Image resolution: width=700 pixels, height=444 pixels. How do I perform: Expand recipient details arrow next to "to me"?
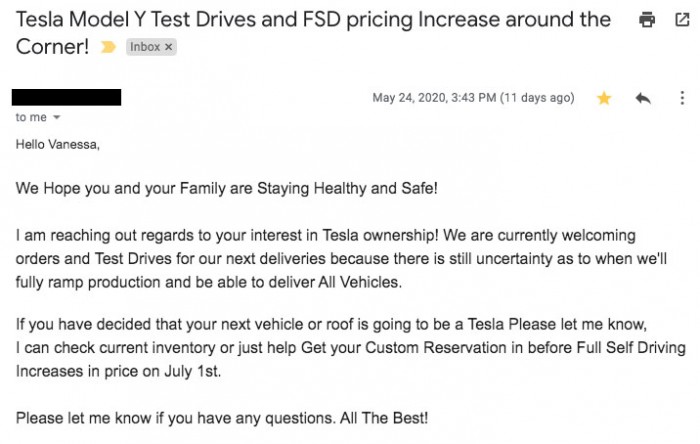coord(56,118)
